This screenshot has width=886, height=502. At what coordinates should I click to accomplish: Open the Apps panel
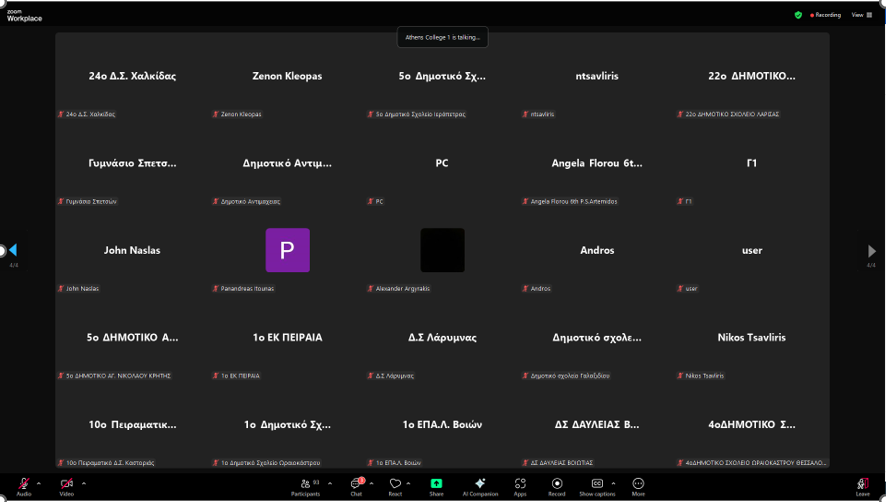(520, 485)
